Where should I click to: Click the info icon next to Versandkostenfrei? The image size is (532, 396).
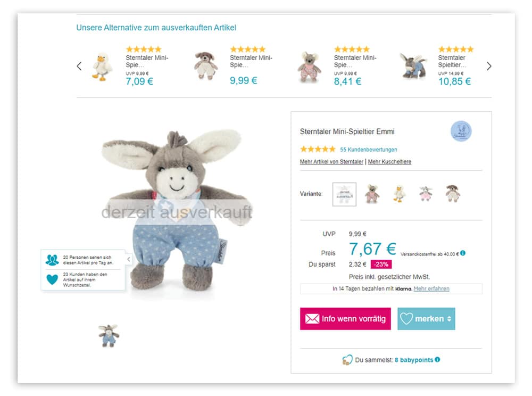tap(463, 253)
